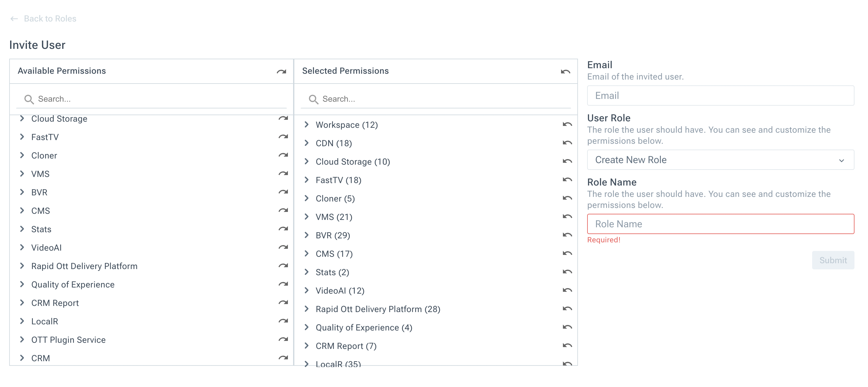Expand VMS chevron in Available Permissions
Viewport: 868px width, 387px height.
(x=22, y=173)
